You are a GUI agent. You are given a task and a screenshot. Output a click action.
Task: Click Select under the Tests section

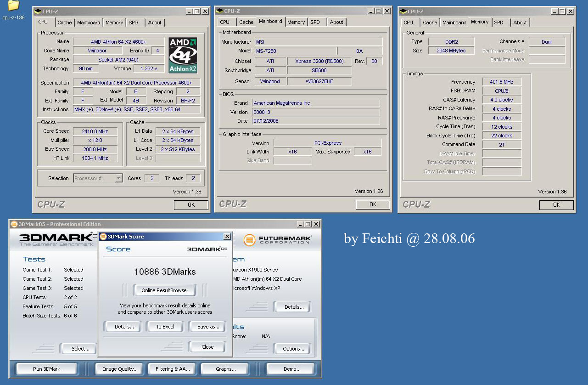point(79,349)
